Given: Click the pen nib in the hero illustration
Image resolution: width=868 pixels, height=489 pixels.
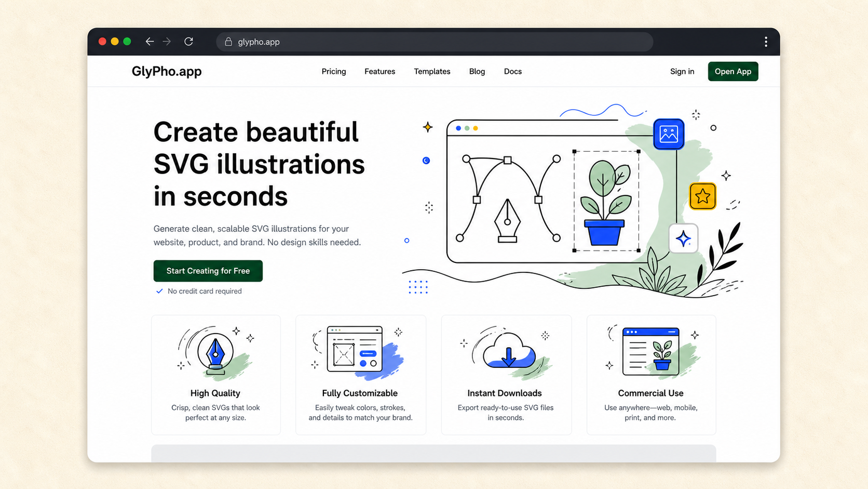Looking at the screenshot, I should point(507,220).
